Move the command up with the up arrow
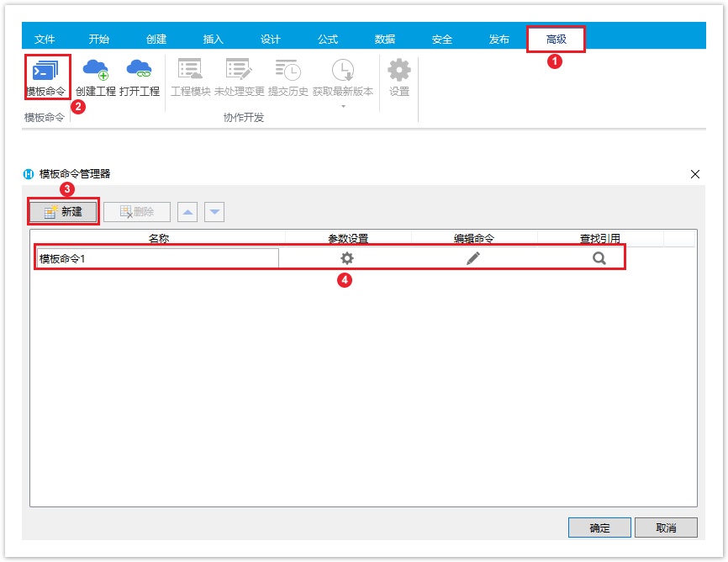 coord(187,212)
